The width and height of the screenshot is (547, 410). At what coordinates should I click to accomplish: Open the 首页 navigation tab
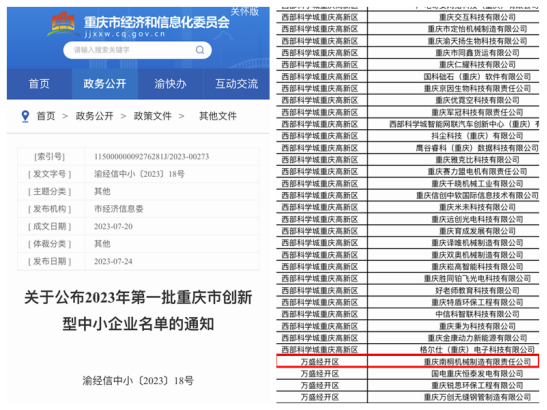tap(39, 84)
